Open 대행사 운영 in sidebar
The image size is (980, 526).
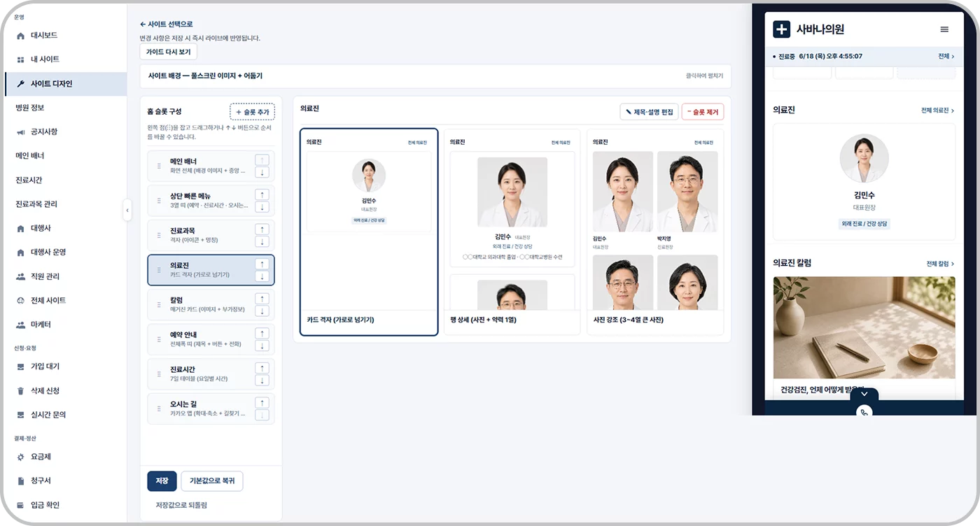[x=65, y=252]
